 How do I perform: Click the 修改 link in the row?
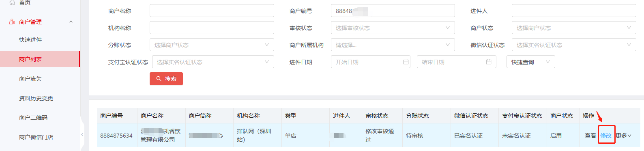coord(606,136)
